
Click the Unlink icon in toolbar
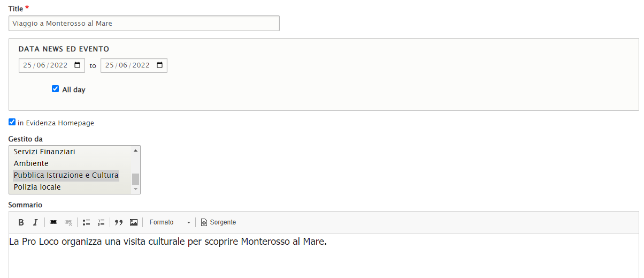(68, 222)
